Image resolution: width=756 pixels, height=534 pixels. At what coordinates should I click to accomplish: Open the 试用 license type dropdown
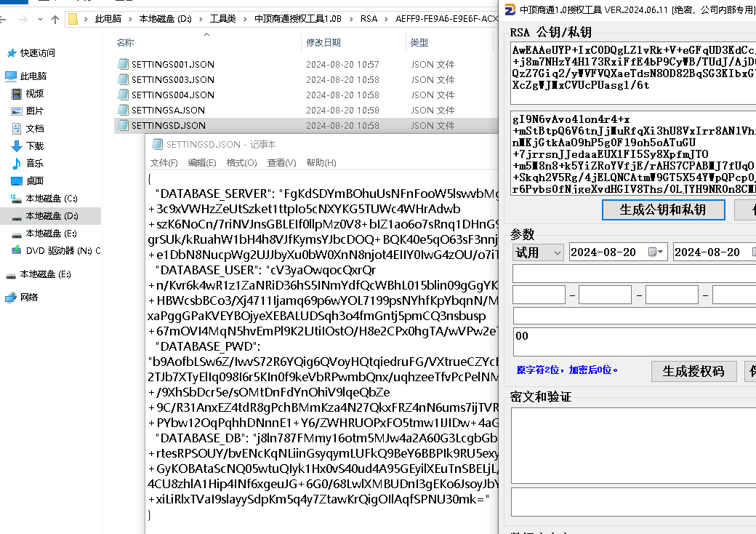click(538, 252)
